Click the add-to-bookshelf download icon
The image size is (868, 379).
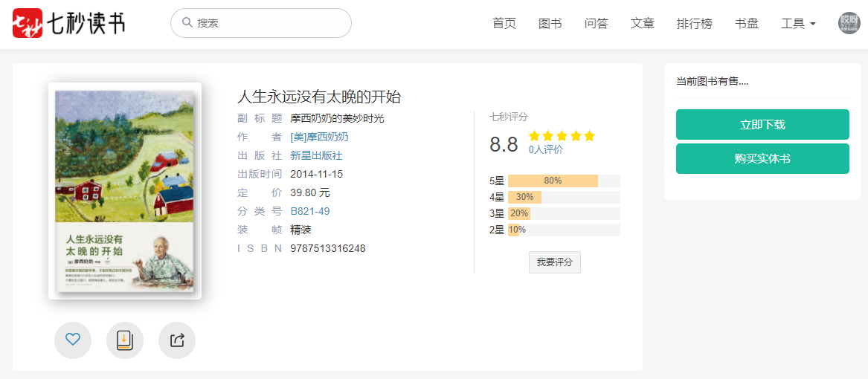click(125, 340)
